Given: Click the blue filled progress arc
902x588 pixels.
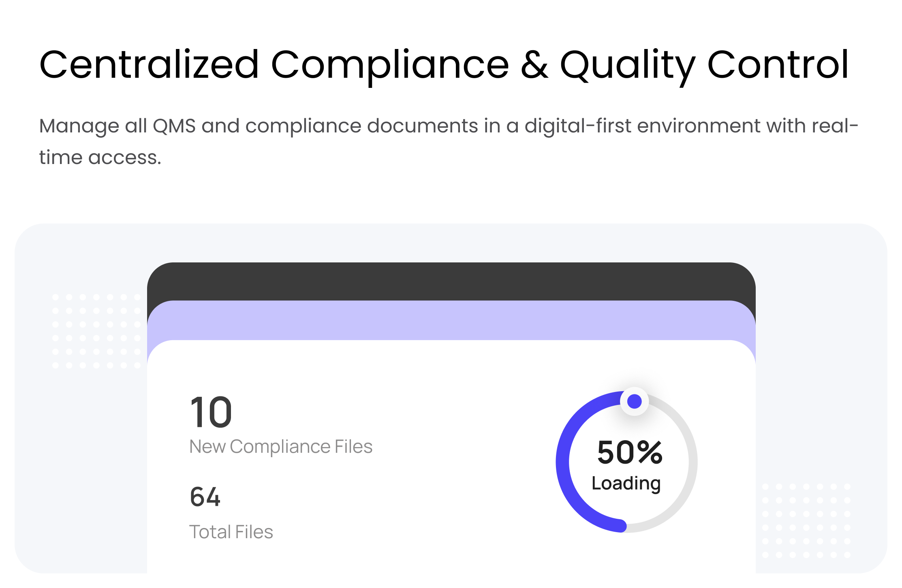Looking at the screenshot, I should (x=563, y=462).
